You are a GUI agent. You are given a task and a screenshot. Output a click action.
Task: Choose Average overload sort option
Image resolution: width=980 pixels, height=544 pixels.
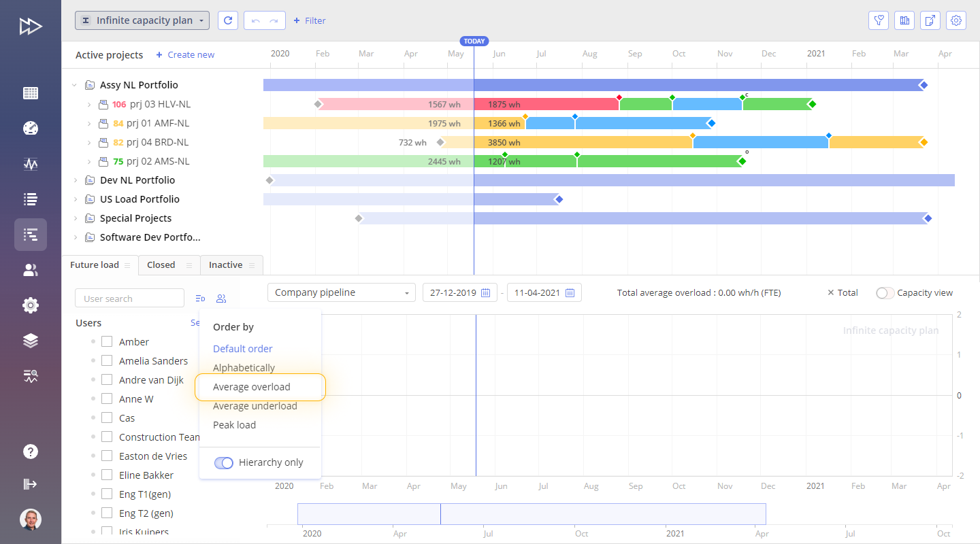point(252,387)
